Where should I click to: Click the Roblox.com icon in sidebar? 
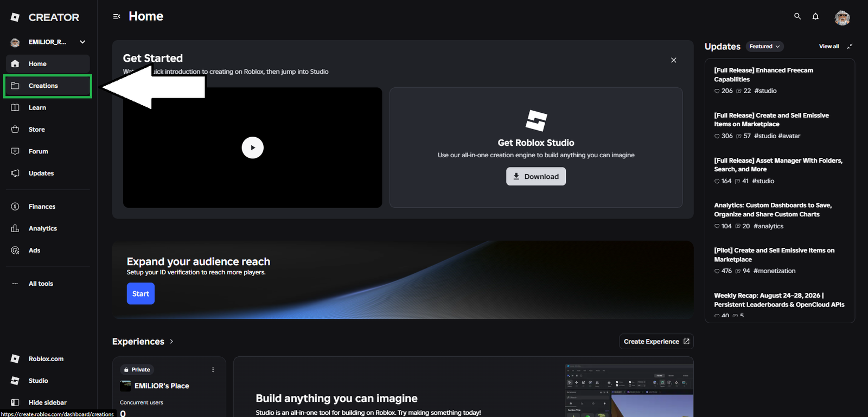[15, 359]
